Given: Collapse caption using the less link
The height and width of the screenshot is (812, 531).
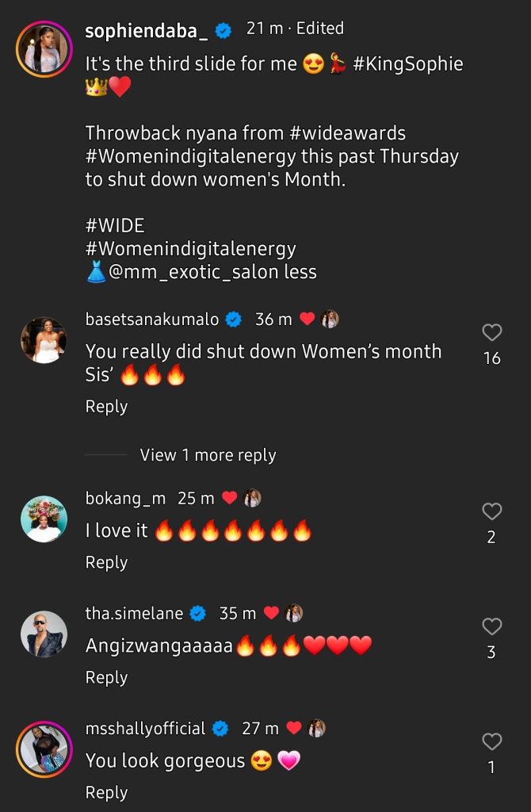Looking at the screenshot, I should tap(302, 272).
